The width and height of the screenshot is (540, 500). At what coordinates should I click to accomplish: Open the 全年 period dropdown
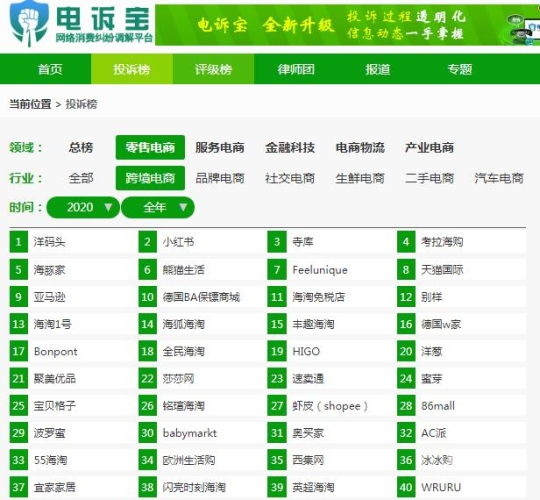click(x=158, y=207)
